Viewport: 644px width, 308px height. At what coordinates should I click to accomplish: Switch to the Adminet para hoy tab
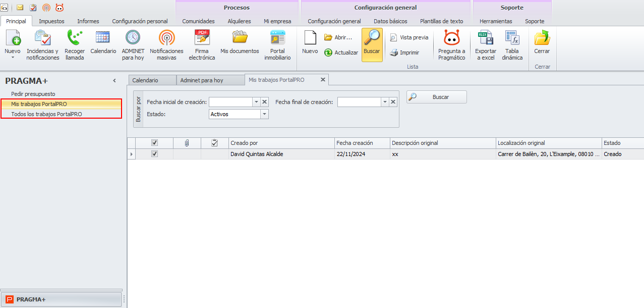pyautogui.click(x=202, y=80)
